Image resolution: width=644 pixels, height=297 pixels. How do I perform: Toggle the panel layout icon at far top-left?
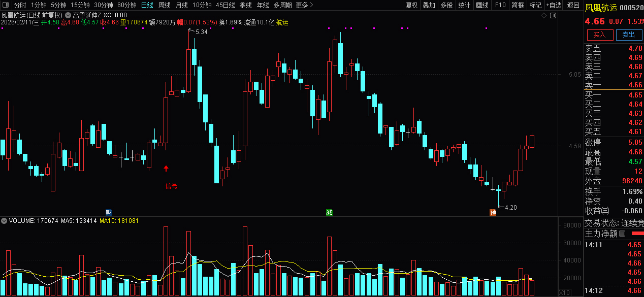(x=5, y=5)
